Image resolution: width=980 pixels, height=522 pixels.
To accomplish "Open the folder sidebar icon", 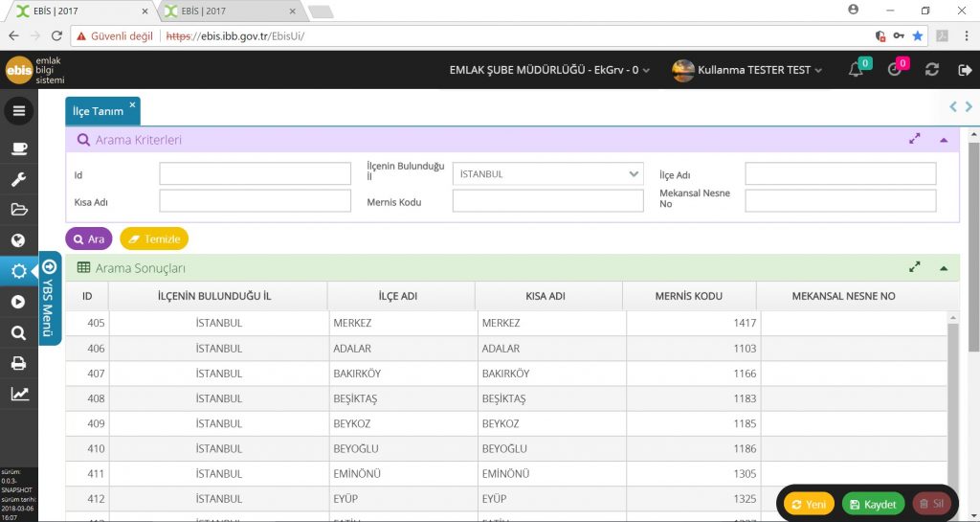I will pos(19,210).
